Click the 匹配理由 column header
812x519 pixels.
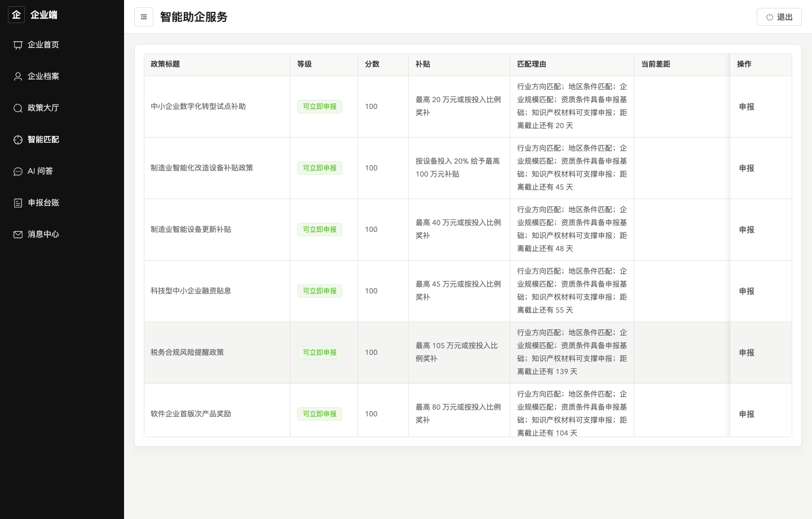[572, 64]
